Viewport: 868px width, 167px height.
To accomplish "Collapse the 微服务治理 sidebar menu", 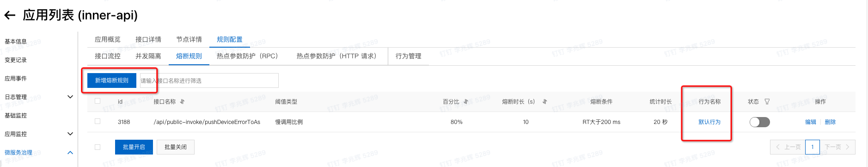I will 70,152.
